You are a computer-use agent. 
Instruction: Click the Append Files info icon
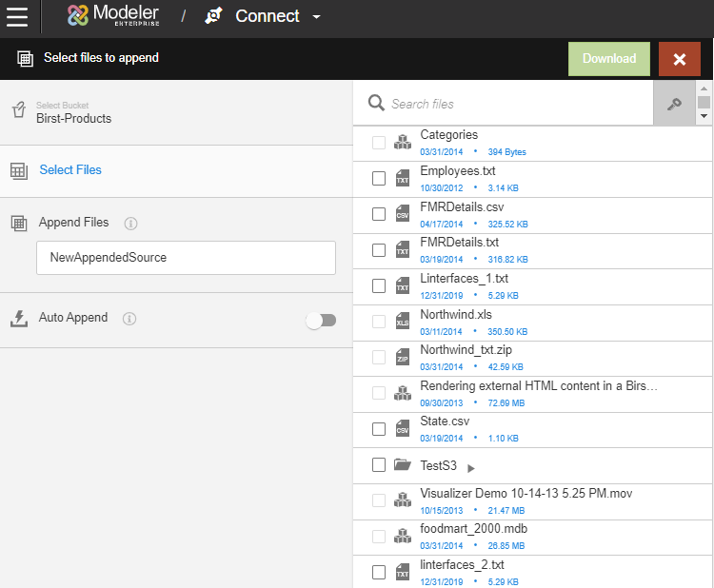click(130, 224)
